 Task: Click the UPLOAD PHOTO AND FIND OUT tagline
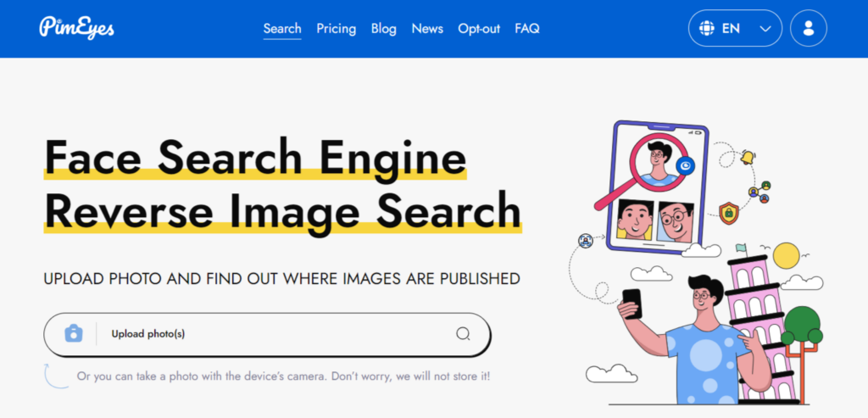click(x=281, y=278)
